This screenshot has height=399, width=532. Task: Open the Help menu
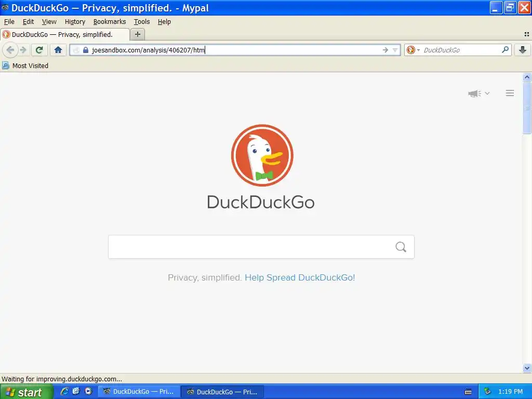[x=164, y=22]
